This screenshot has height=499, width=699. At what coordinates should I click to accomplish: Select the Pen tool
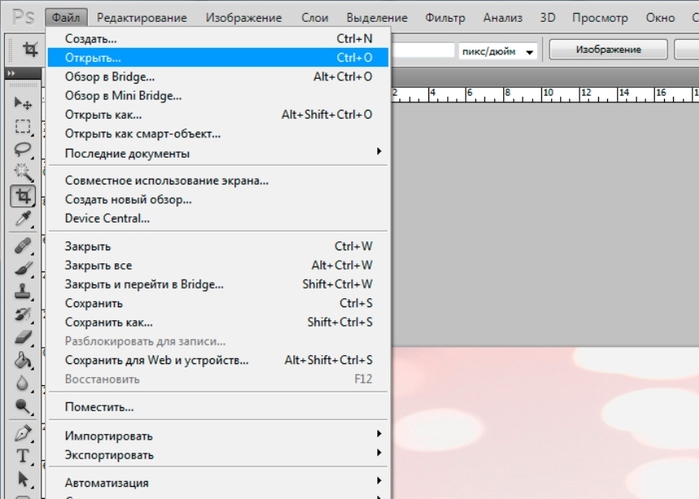22,433
